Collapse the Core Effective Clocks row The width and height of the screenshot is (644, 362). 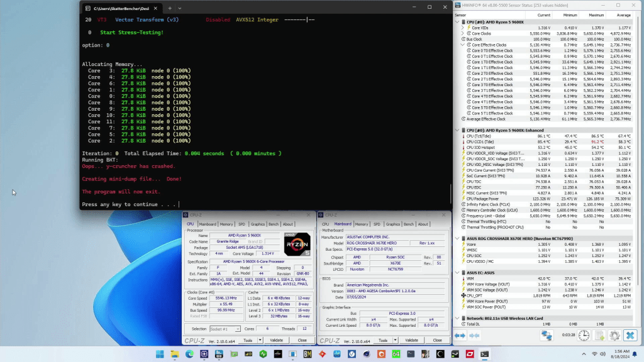coord(462,45)
